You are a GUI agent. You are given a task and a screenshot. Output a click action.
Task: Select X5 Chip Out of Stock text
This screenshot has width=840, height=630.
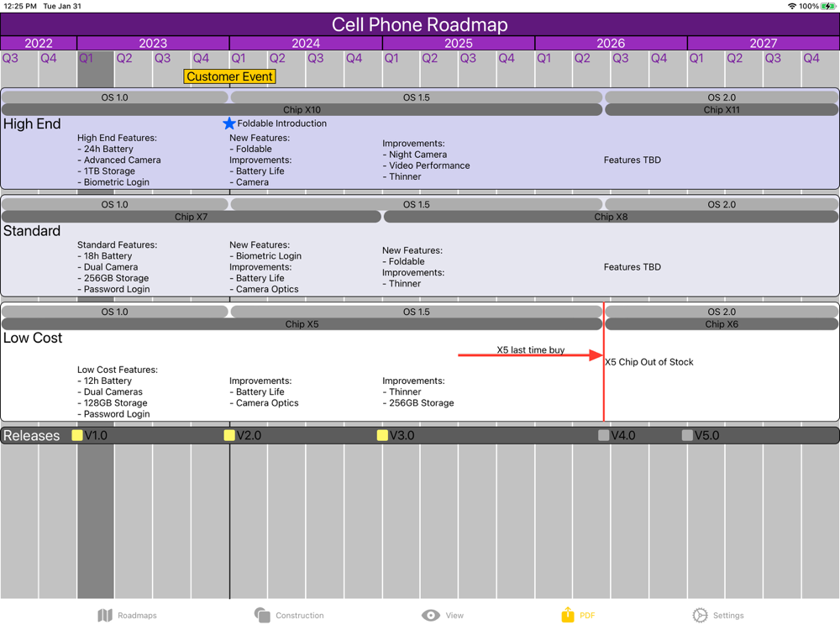point(649,362)
